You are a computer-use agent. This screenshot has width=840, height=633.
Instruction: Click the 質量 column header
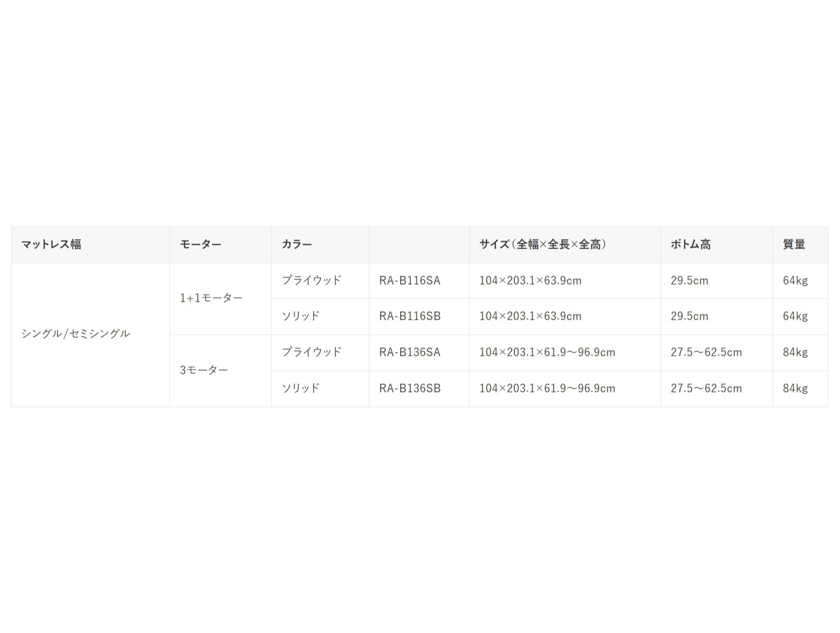(x=794, y=244)
